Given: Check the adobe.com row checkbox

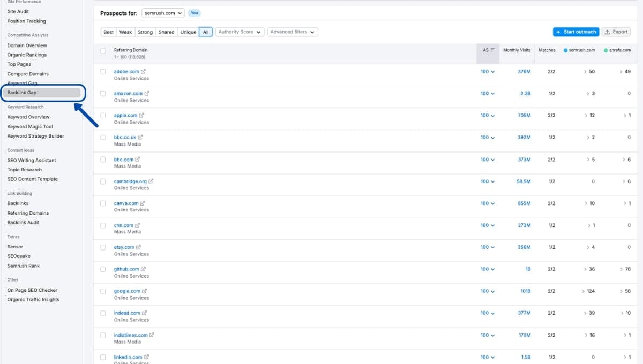Looking at the screenshot, I should [x=103, y=72].
